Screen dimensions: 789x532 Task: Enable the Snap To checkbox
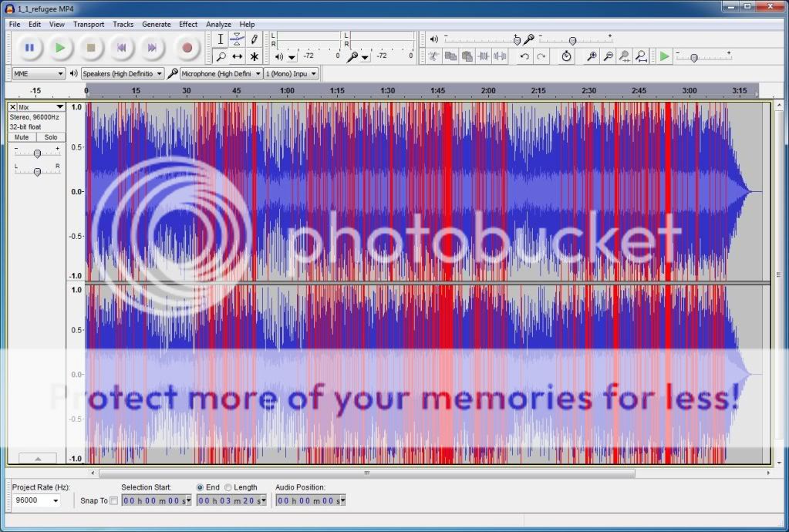point(114,500)
